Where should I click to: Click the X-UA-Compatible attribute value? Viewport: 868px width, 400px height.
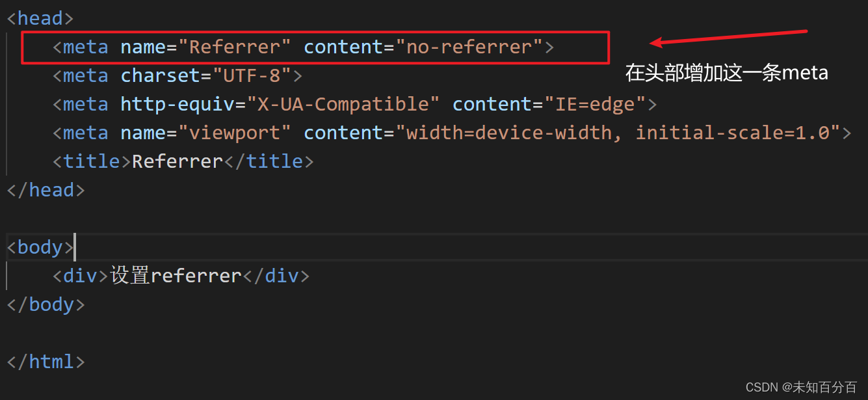337,104
